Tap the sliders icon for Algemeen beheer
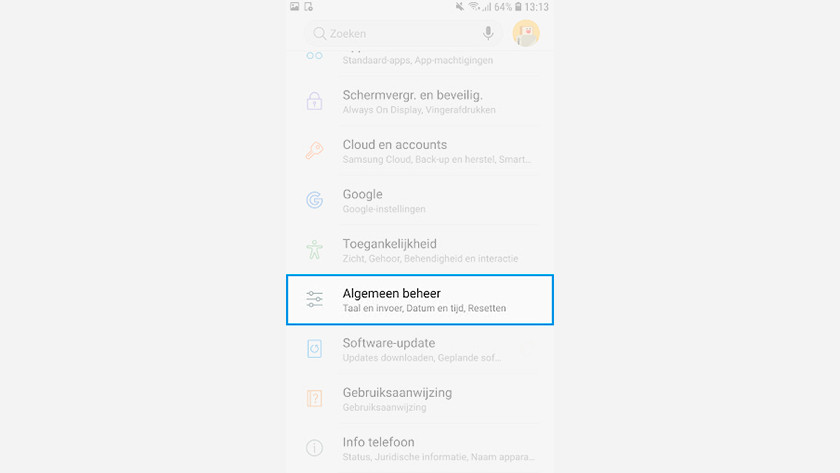The image size is (840, 473). click(314, 299)
